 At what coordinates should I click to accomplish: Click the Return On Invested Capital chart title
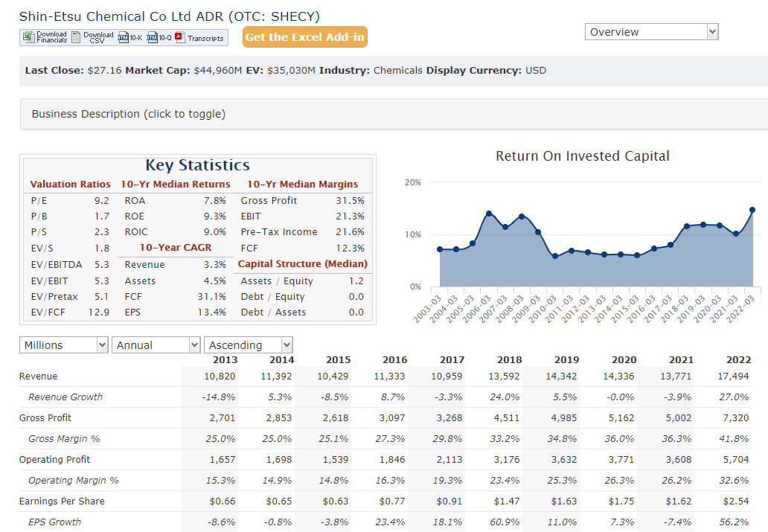click(583, 156)
